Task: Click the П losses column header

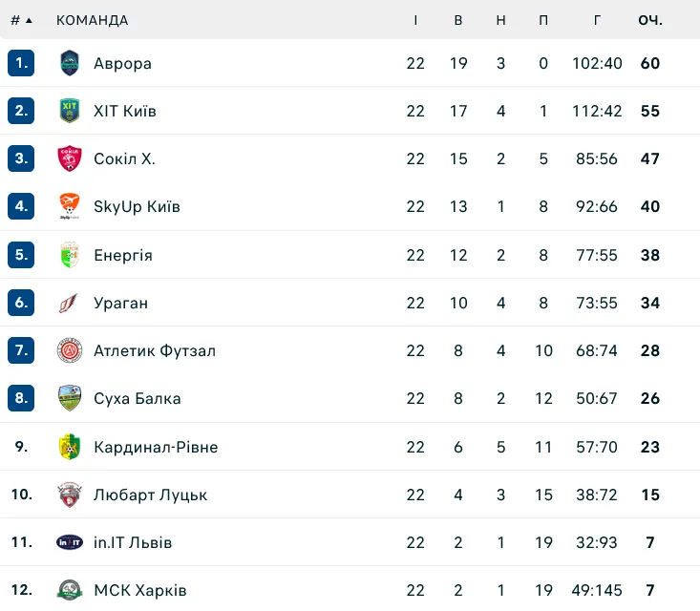Action: point(543,20)
